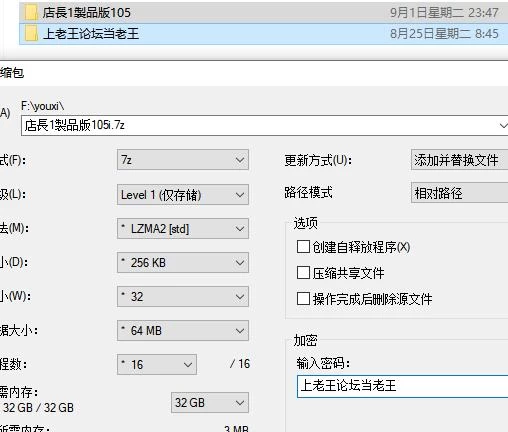The image size is (508, 432).
Task: Click the 选项 group label
Action: coord(305,223)
